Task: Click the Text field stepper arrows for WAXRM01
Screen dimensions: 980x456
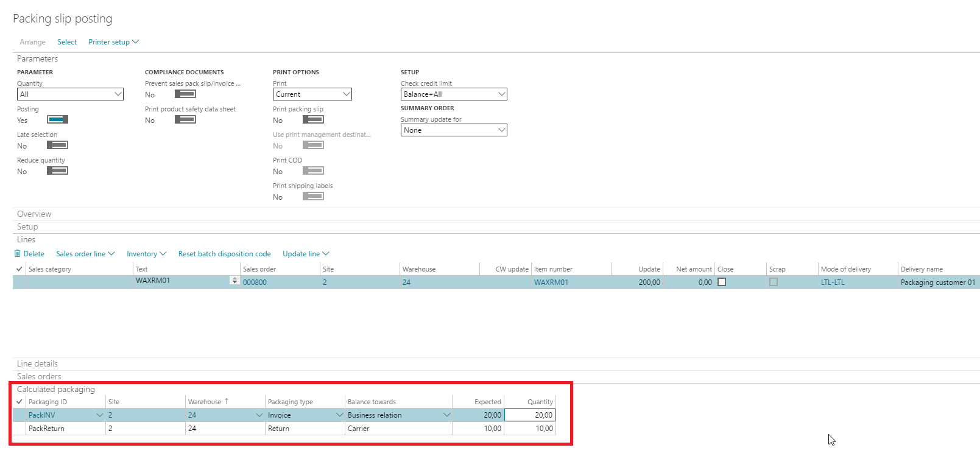Action: (x=234, y=281)
